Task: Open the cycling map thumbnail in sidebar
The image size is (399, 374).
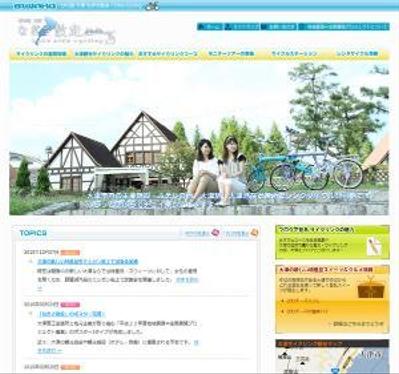Action: click(332, 361)
